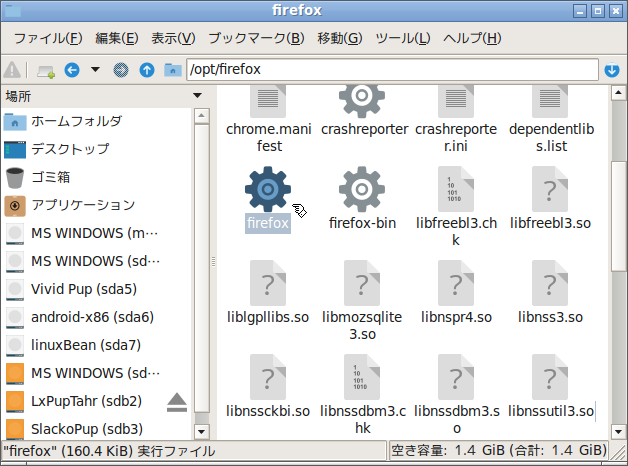Select the libnssdbm3.so file icon
628x466 pixels.
click(x=456, y=377)
